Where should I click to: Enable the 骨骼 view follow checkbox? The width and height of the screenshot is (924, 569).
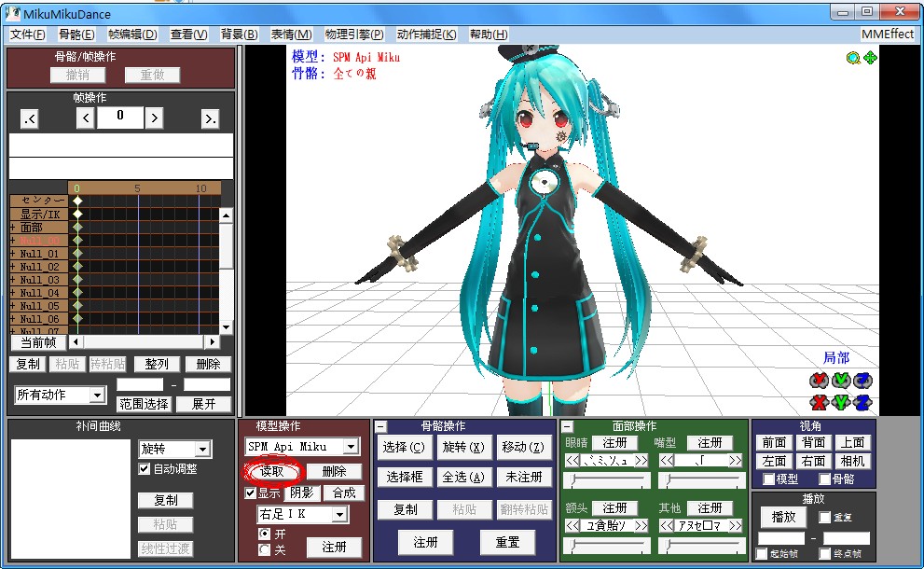pos(825,479)
